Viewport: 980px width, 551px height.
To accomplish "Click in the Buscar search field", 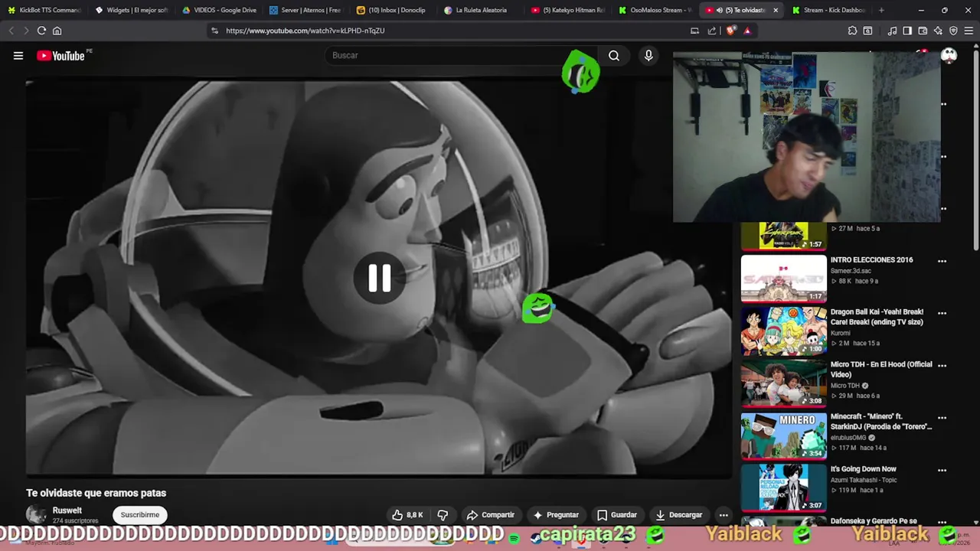I will [x=459, y=55].
